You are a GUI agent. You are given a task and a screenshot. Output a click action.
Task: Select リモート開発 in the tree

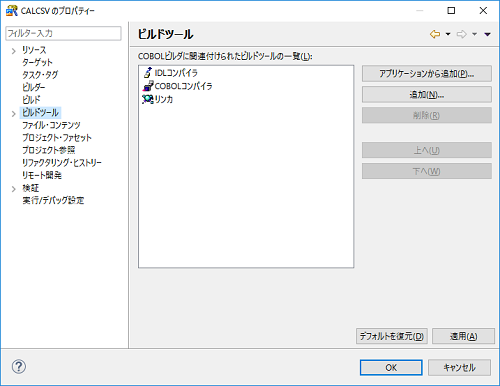42,175
